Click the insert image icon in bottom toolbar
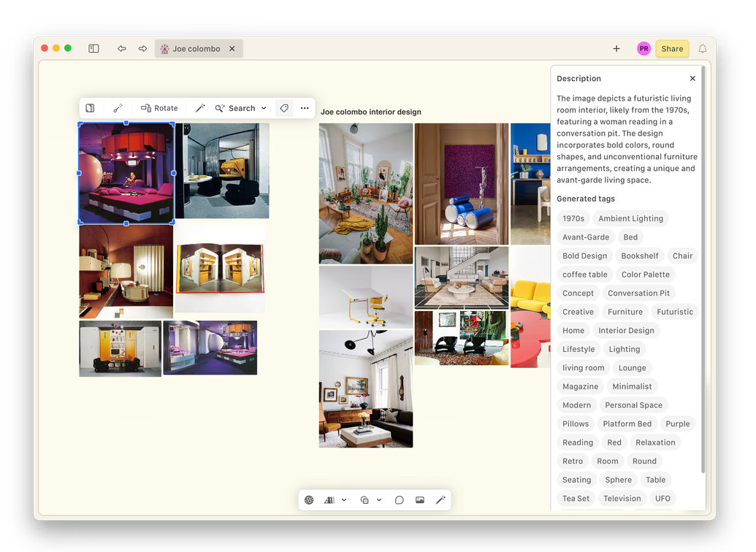Screen dimensions: 756x552 click(x=420, y=500)
